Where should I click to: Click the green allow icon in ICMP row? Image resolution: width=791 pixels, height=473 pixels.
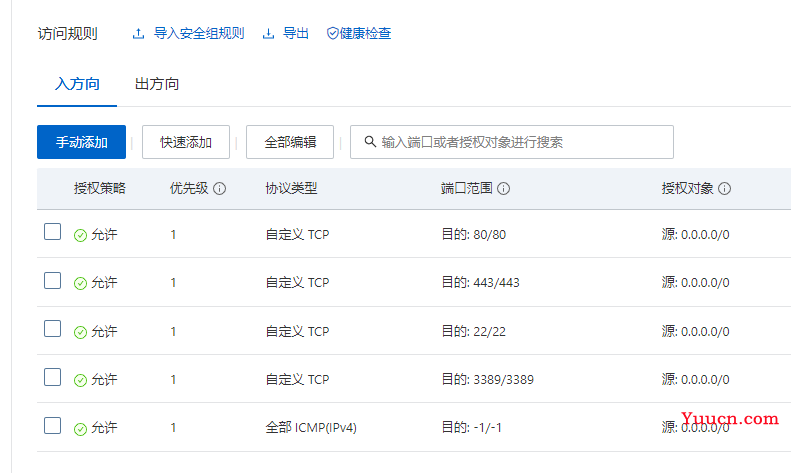[x=80, y=429]
